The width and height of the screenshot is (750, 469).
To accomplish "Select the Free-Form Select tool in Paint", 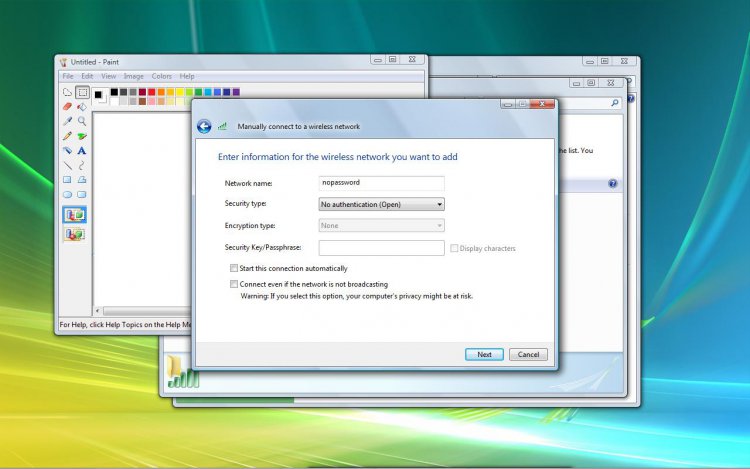I will [x=67, y=92].
